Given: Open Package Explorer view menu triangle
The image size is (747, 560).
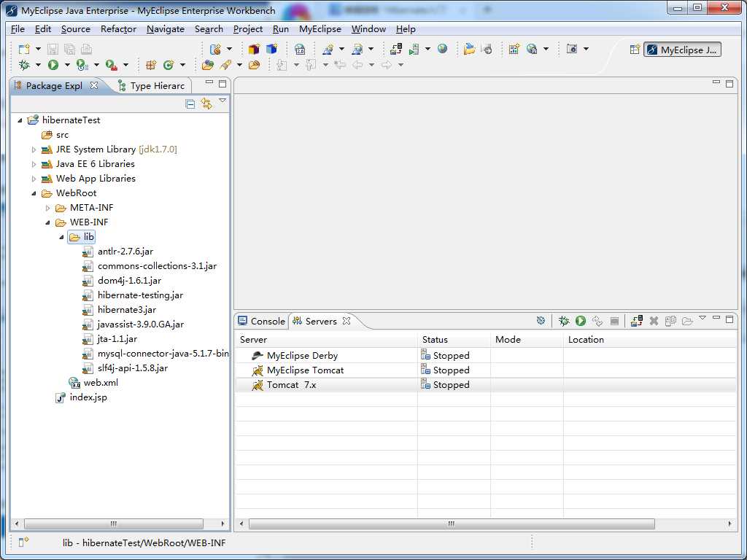Looking at the screenshot, I should click(x=222, y=101).
